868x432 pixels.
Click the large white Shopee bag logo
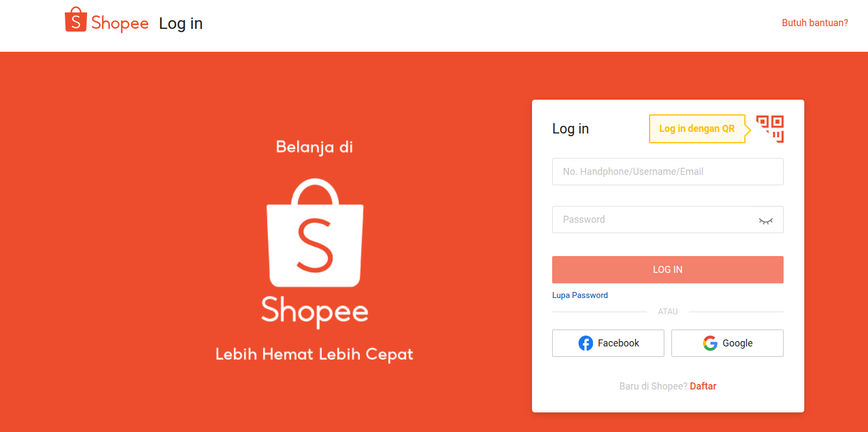[315, 233]
